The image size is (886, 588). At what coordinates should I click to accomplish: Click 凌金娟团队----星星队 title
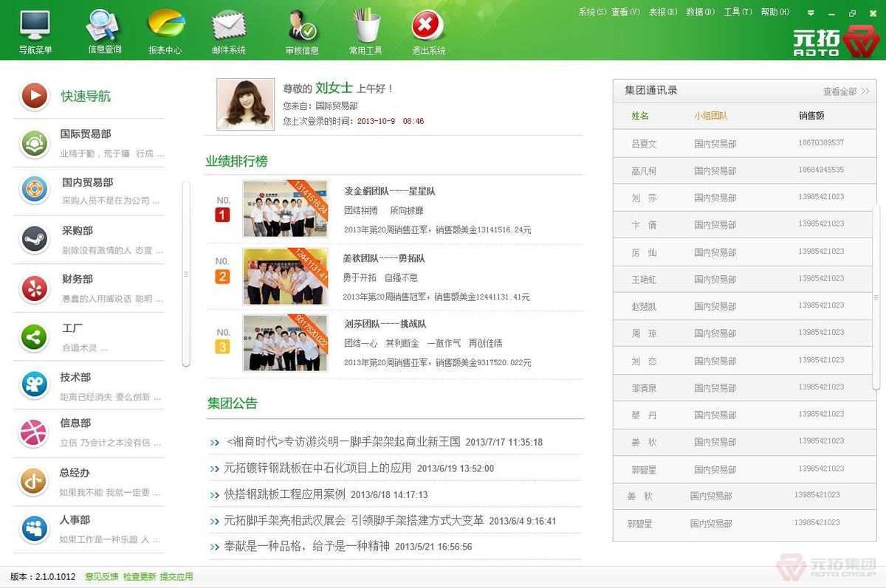tap(389, 191)
